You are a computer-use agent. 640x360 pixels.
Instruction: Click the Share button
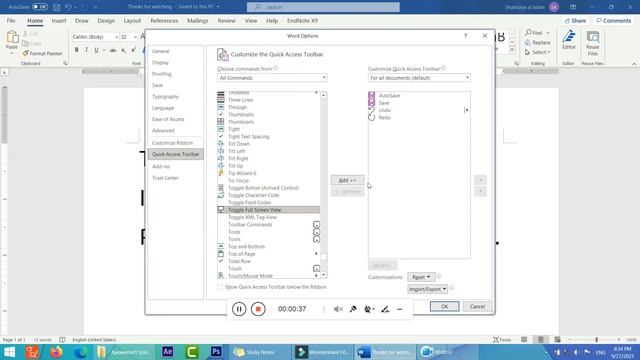(x=576, y=20)
